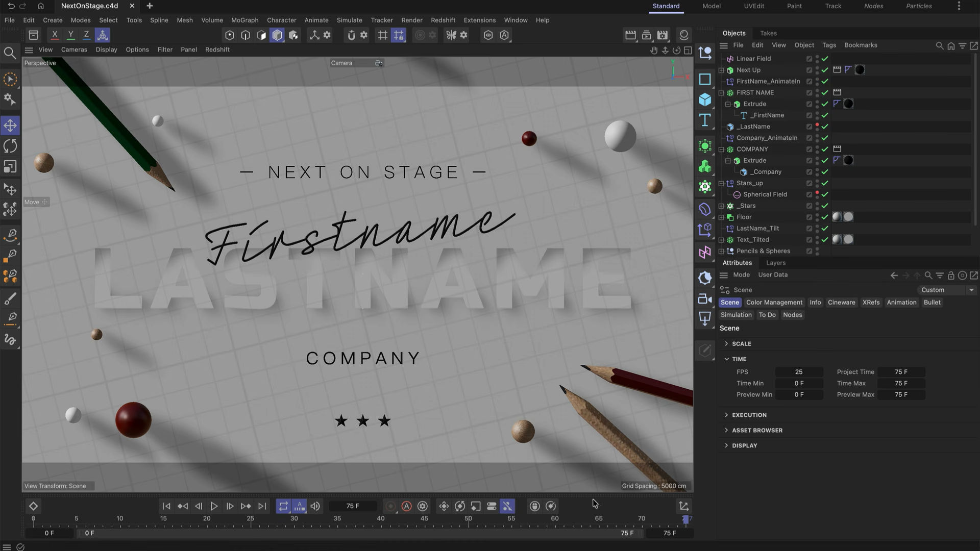This screenshot has height=551, width=980.
Task: Toggle Autokeying button in timeline
Action: 406,506
